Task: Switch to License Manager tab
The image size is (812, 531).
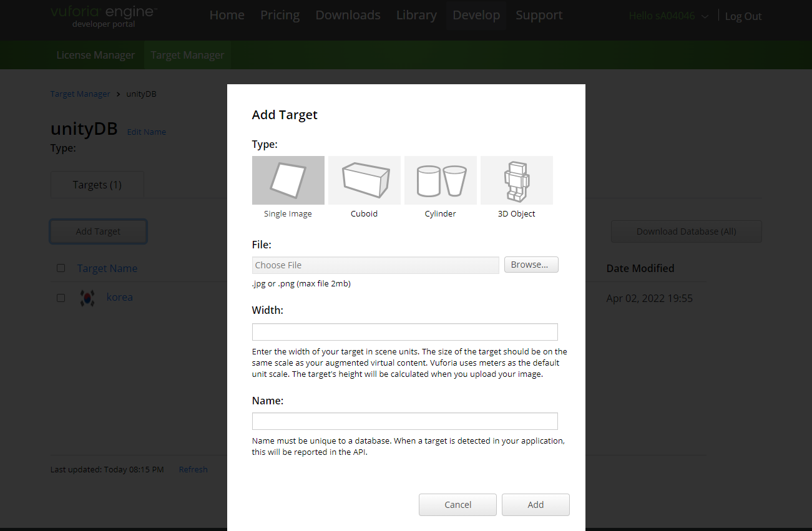Action: 95,55
